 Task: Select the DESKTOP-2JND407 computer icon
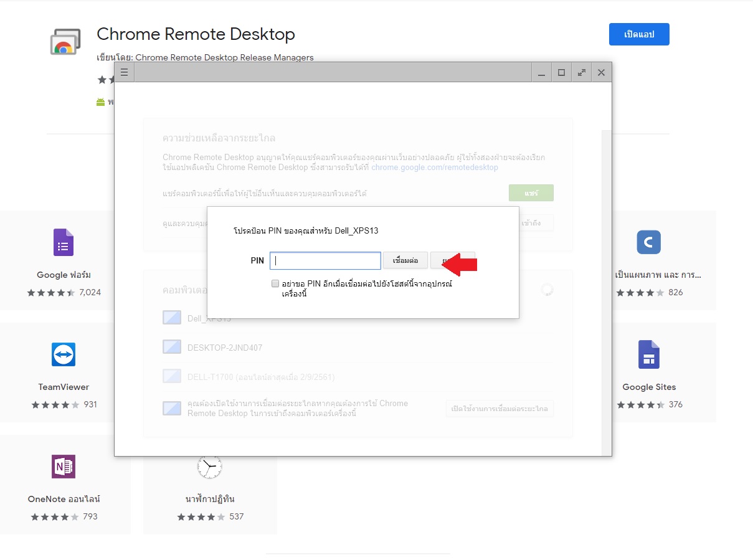pyautogui.click(x=172, y=347)
